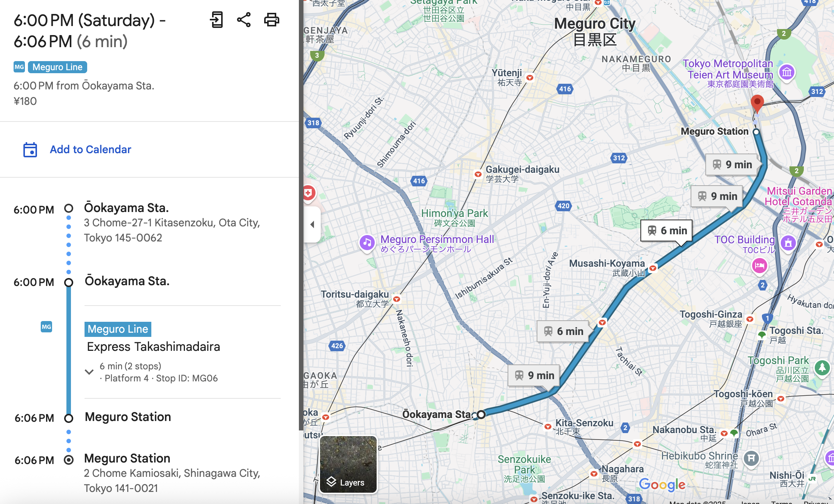The image size is (834, 504).
Task: Click the Musashi-Koyama station icon
Action: pyautogui.click(x=653, y=268)
